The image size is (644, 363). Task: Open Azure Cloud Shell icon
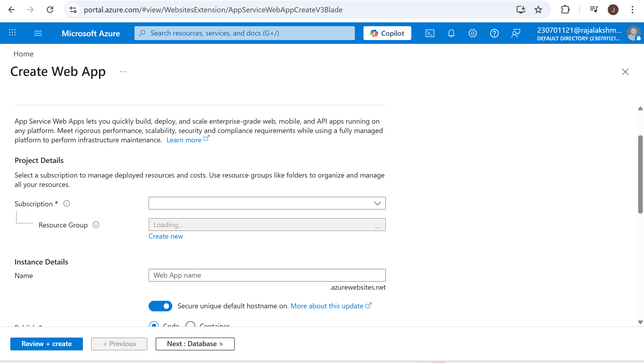tap(430, 33)
